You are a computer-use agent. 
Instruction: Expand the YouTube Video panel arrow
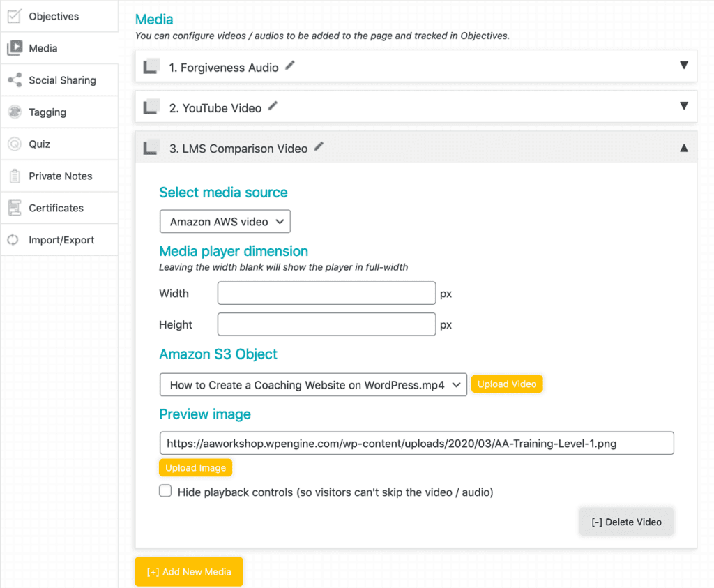coord(683,106)
